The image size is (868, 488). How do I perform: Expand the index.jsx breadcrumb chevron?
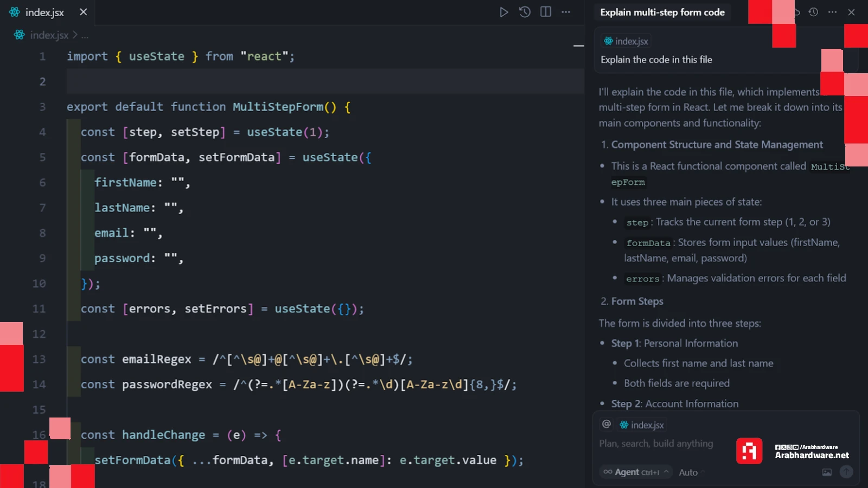coord(75,35)
